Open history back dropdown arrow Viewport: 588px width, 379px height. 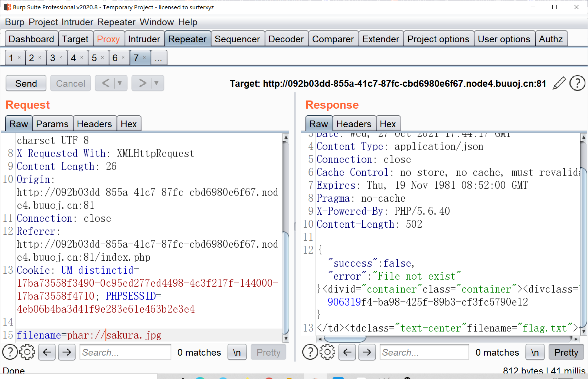(x=120, y=83)
